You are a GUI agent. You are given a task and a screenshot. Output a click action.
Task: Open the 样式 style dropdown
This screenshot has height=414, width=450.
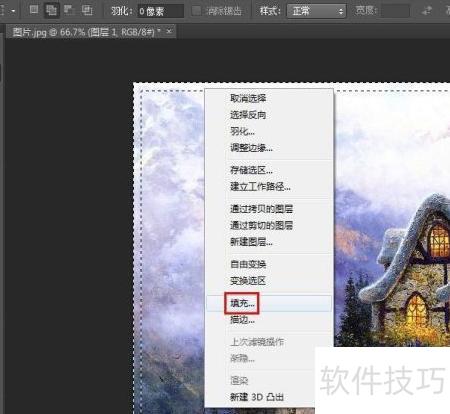tap(316, 11)
